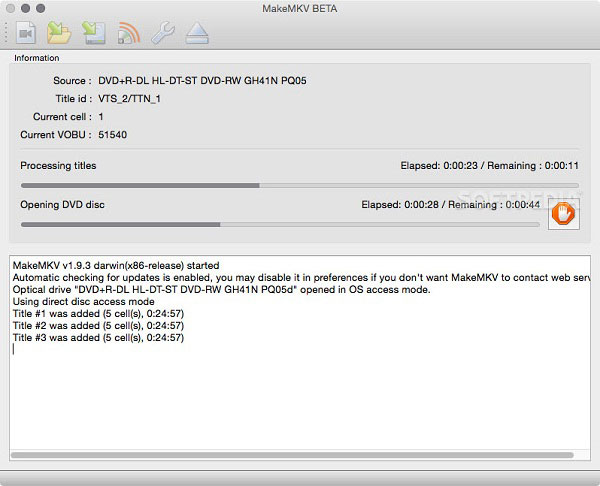Click the 'Processing titles' label
This screenshot has width=600, height=486.
58,166
